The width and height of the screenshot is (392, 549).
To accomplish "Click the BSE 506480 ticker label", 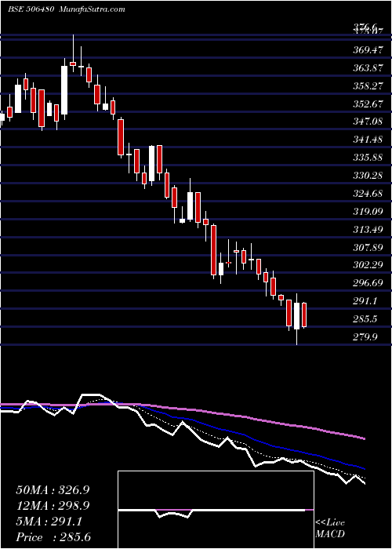I will pyautogui.click(x=31, y=9).
